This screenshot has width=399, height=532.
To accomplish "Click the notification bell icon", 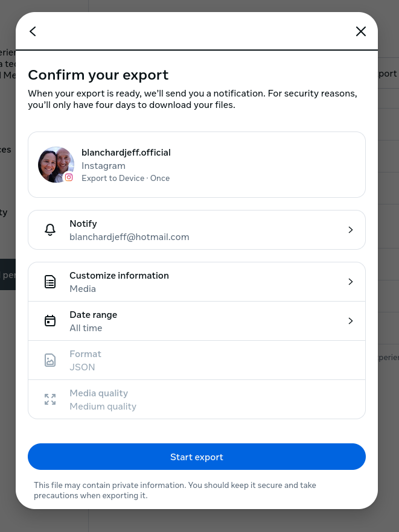I will point(50,230).
